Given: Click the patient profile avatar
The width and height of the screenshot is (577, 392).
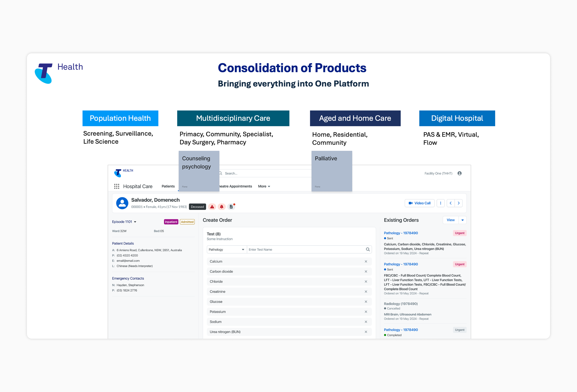Looking at the screenshot, I should 122,203.
